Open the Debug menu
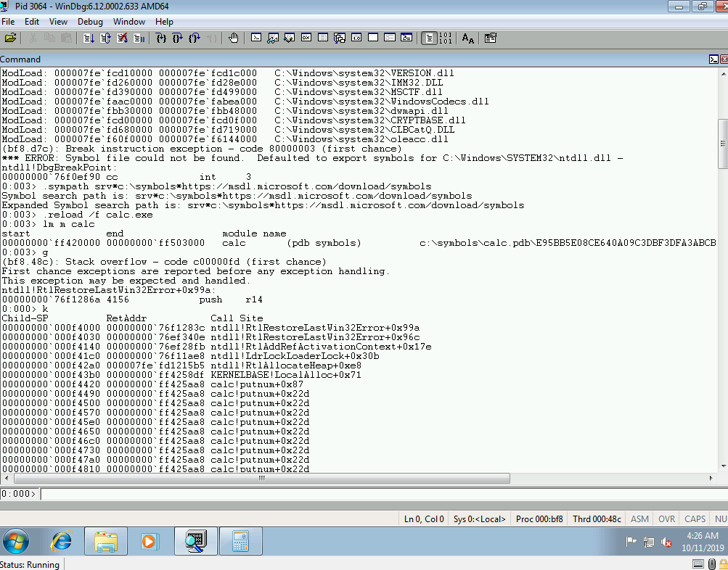Image resolution: width=728 pixels, height=570 pixels. click(90, 21)
